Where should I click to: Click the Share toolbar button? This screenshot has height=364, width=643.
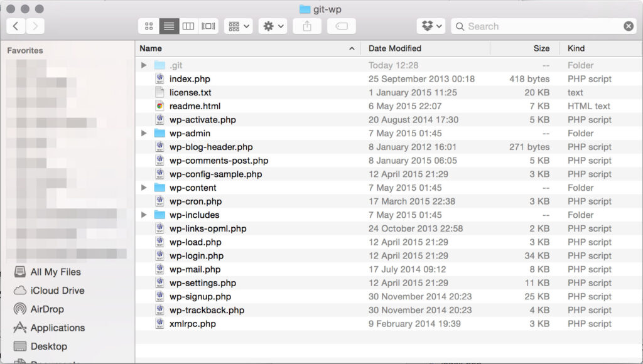pyautogui.click(x=307, y=26)
